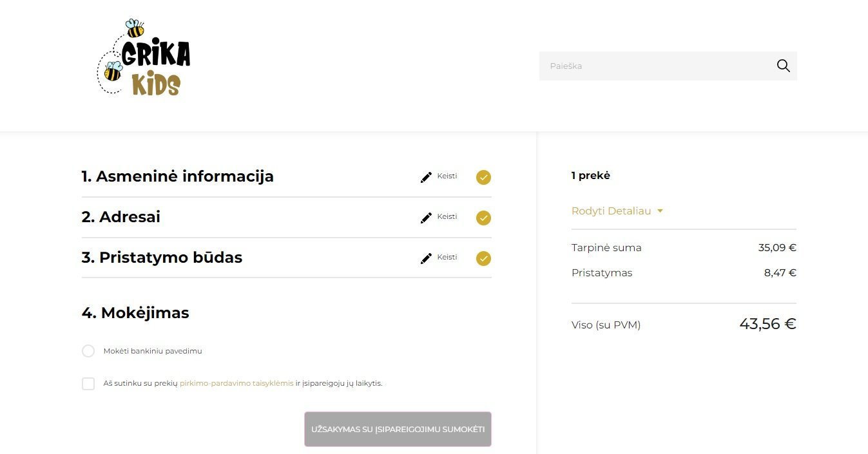Click Užsakymas su įsipareigojimu sumokėti button
The height and width of the screenshot is (454, 868).
(x=398, y=429)
